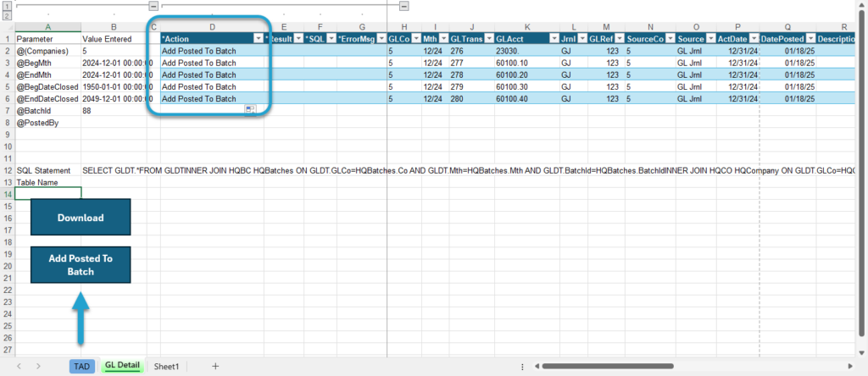Viewport: 868px width, 376px height.
Task: Open the Mth column filter dropdown
Action: (x=443, y=39)
